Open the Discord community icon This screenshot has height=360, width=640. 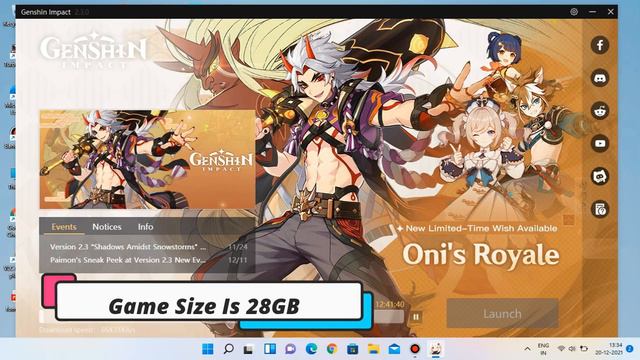coord(600,78)
